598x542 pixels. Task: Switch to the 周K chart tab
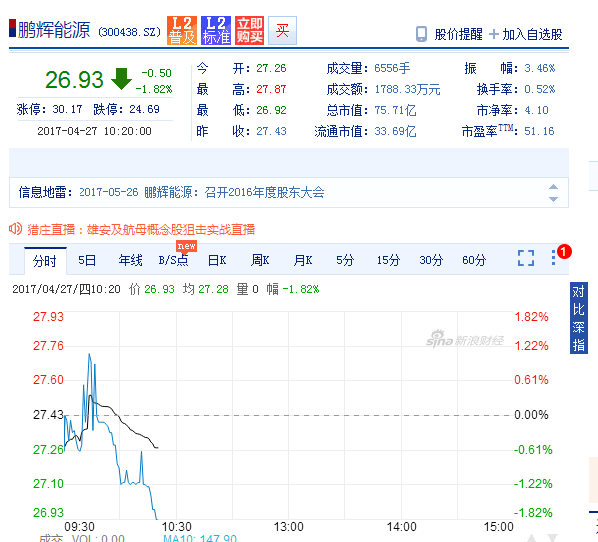click(260, 260)
